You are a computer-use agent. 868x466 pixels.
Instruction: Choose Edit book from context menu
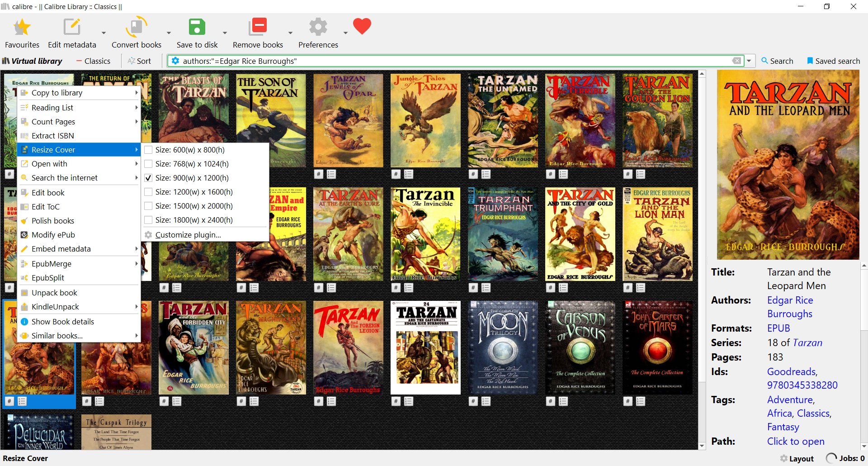(x=79, y=193)
